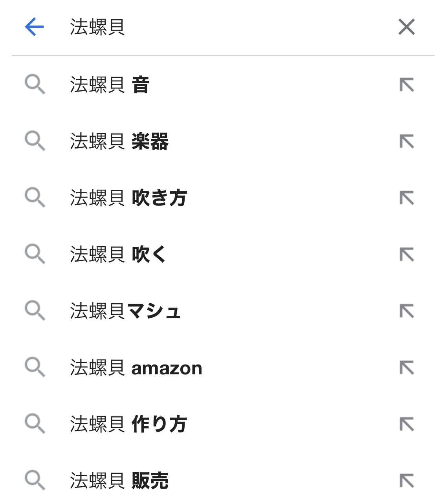Fill search with 法螺貝 楽器 using arrow icon
The width and height of the screenshot is (442, 504).
tap(407, 141)
